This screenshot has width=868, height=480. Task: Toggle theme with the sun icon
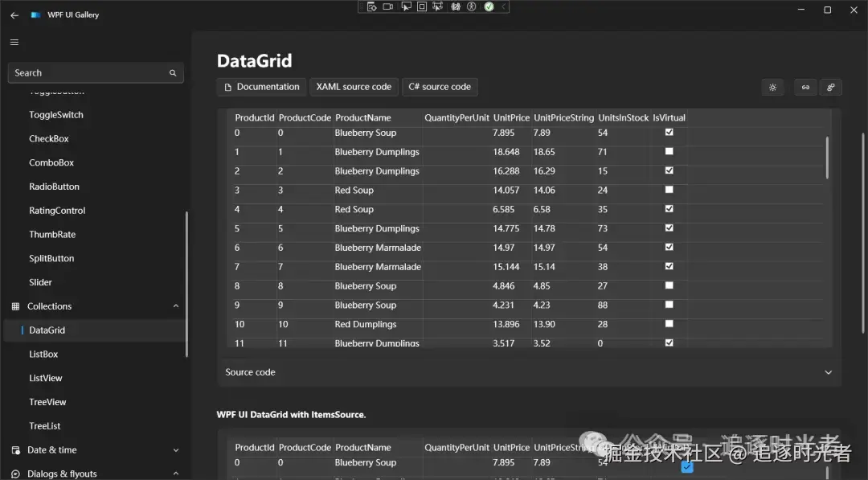click(773, 88)
